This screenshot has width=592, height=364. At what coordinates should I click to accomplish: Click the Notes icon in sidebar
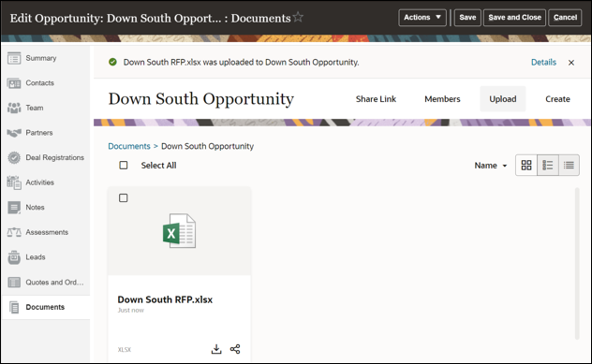[x=14, y=208]
